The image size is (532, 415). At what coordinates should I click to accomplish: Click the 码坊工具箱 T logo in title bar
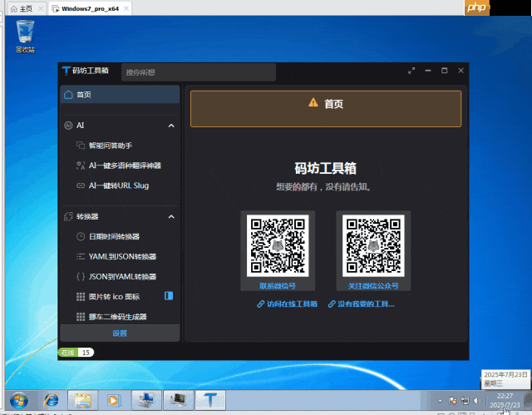pos(66,71)
